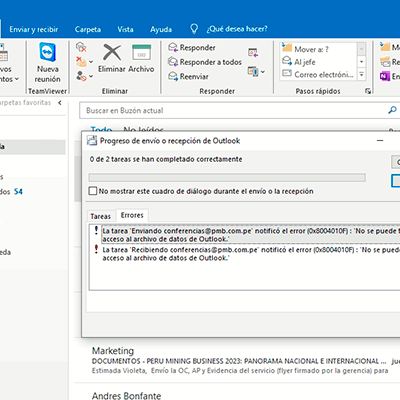Click the send/receive progress bar
Image resolution: width=400 pixels, height=400 pixels.
point(227,177)
